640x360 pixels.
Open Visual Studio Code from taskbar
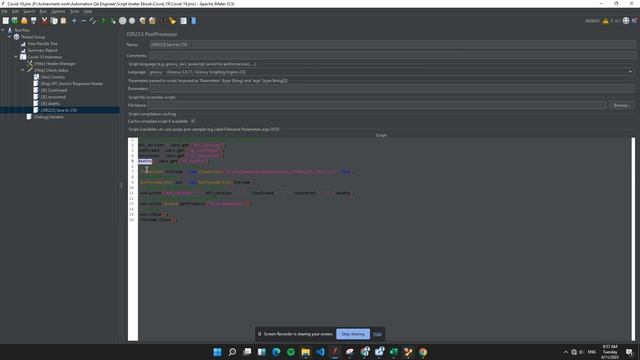coord(320,352)
